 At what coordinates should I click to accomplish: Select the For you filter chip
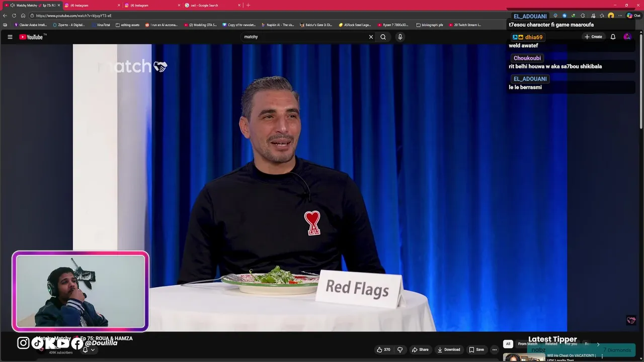(571, 344)
